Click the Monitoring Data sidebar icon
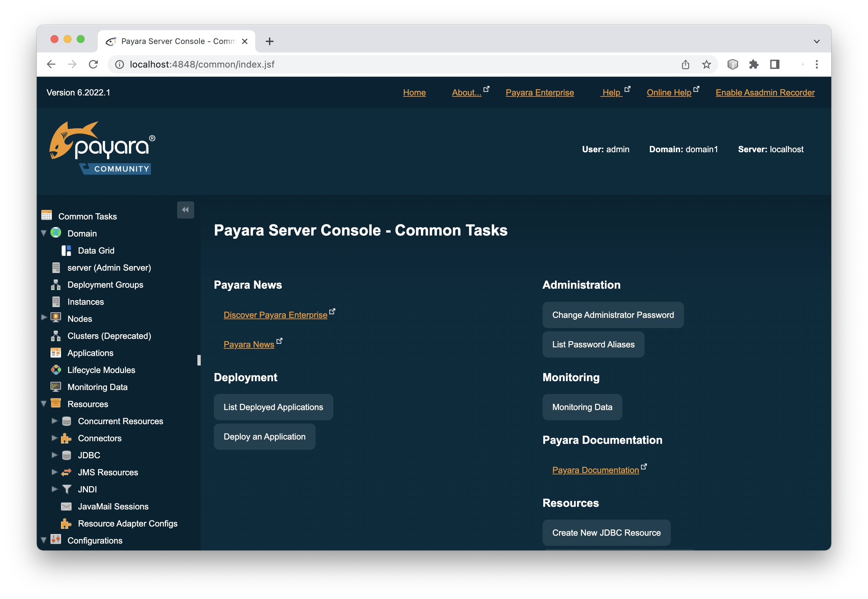This screenshot has width=868, height=599. click(56, 387)
